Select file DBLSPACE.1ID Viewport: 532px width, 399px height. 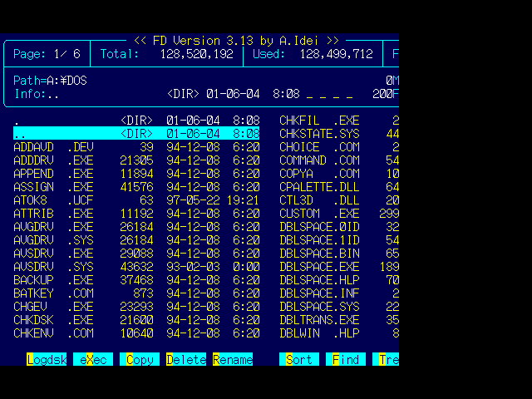point(339,240)
